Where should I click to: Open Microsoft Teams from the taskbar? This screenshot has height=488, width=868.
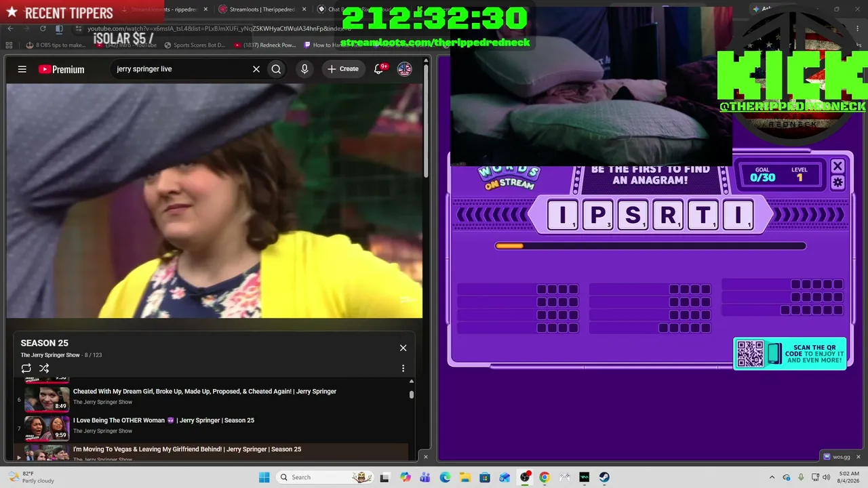point(425,477)
